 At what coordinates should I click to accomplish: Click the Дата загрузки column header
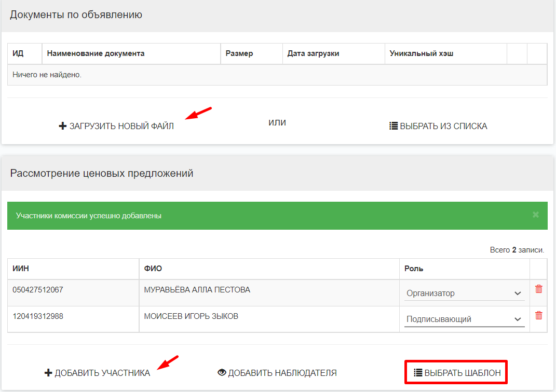(x=313, y=53)
